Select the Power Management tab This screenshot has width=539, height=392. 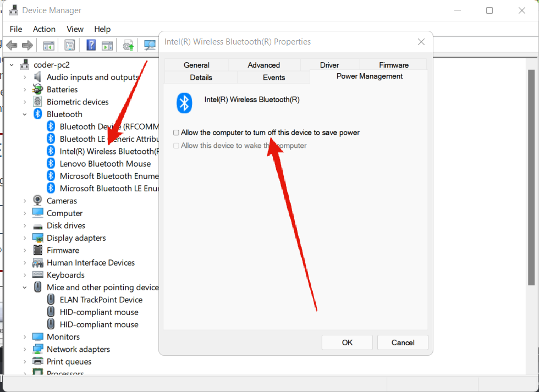[369, 76]
